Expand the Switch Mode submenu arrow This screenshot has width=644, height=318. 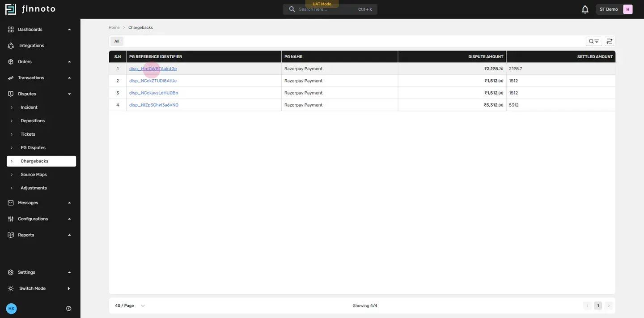(x=69, y=288)
